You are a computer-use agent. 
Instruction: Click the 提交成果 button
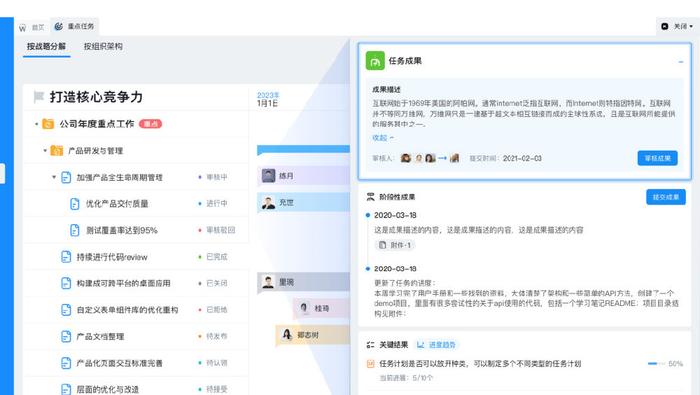pos(666,197)
